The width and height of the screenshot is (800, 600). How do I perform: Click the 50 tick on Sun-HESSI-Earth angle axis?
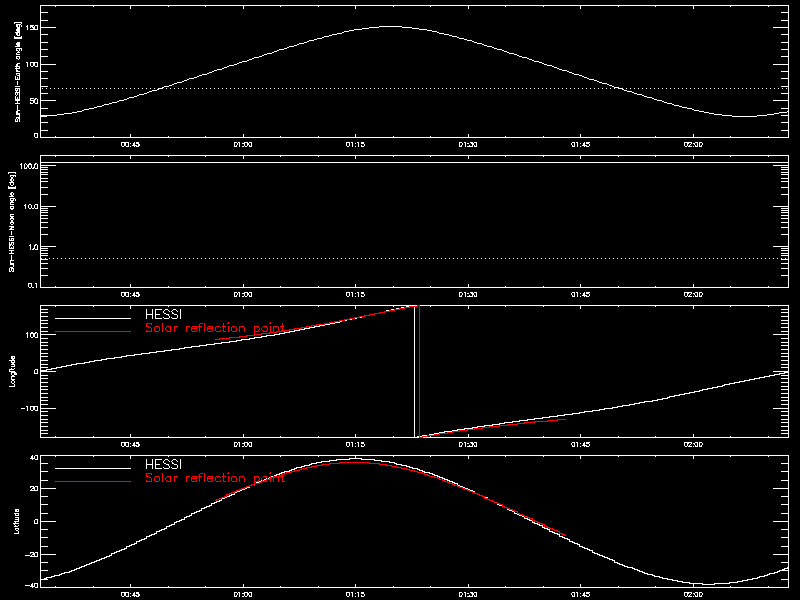click(x=34, y=101)
